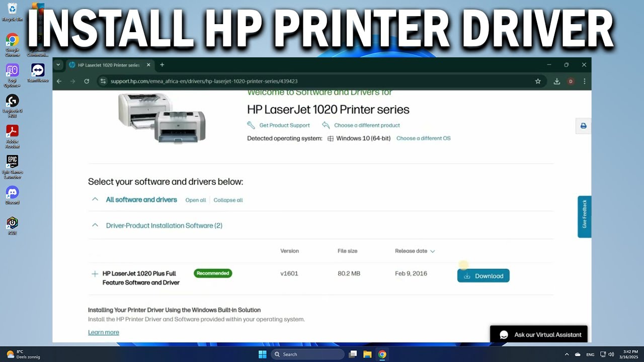Viewport: 644px width, 362px height.
Task: Sort by Release date column arrow
Action: coord(433,251)
